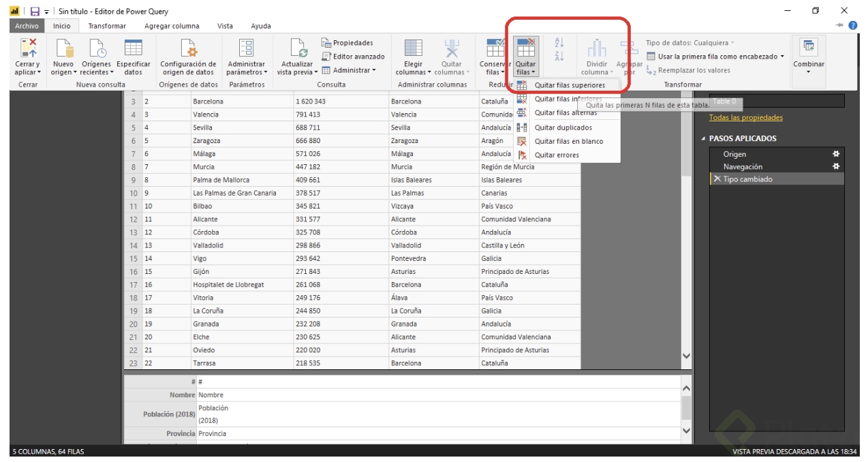Select the Navegación applied step

(x=777, y=166)
